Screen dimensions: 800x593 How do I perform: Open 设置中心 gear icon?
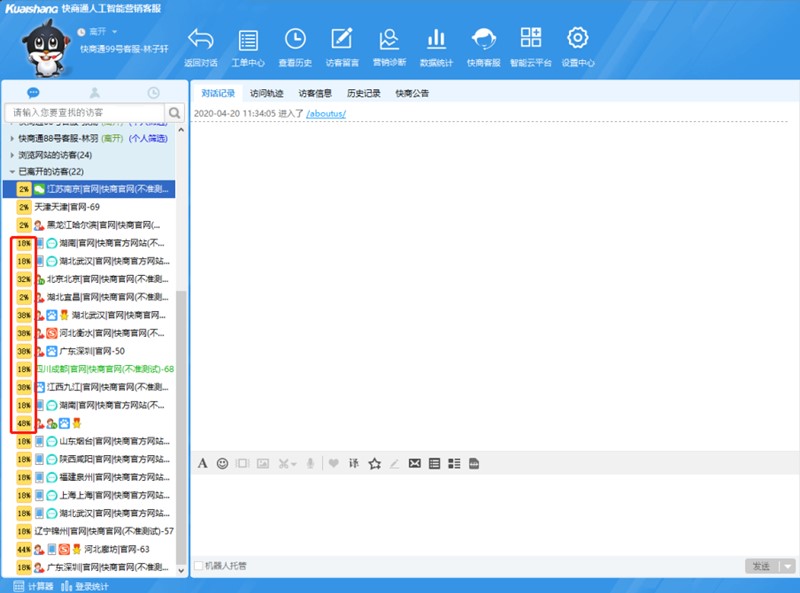pyautogui.click(x=577, y=40)
